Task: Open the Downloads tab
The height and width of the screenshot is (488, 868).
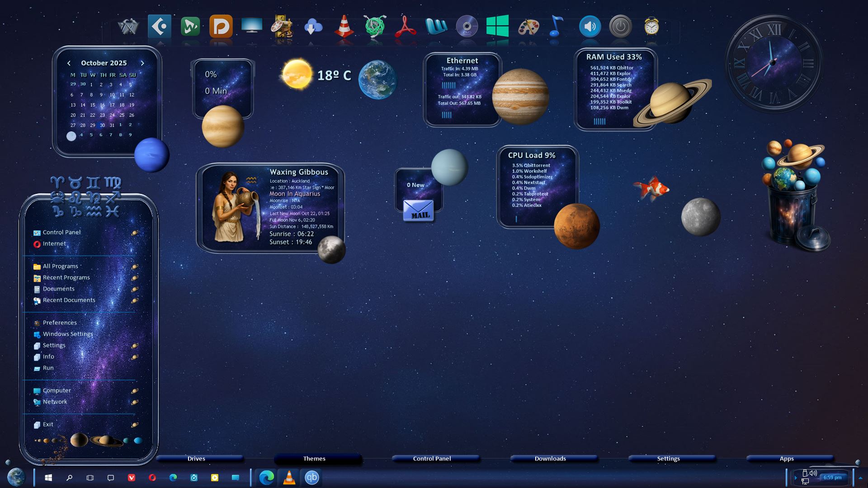Action: point(550,459)
